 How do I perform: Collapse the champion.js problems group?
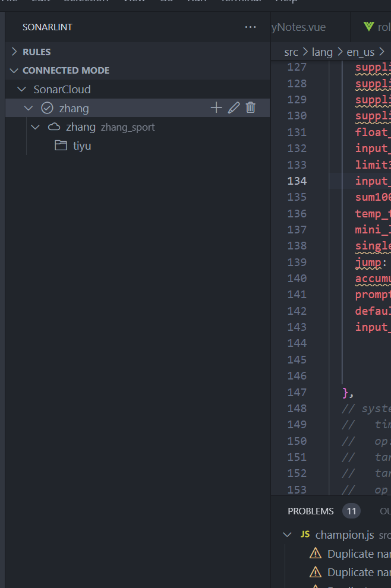pyautogui.click(x=288, y=535)
